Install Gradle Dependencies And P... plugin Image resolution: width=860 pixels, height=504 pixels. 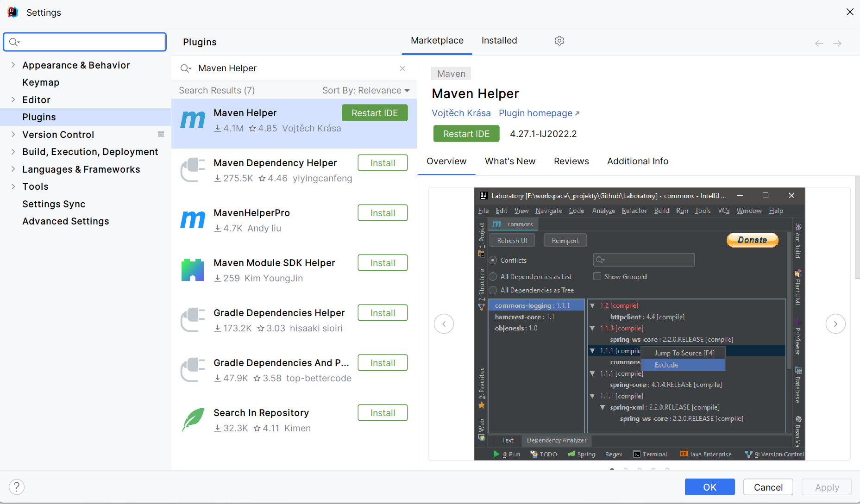[383, 363]
